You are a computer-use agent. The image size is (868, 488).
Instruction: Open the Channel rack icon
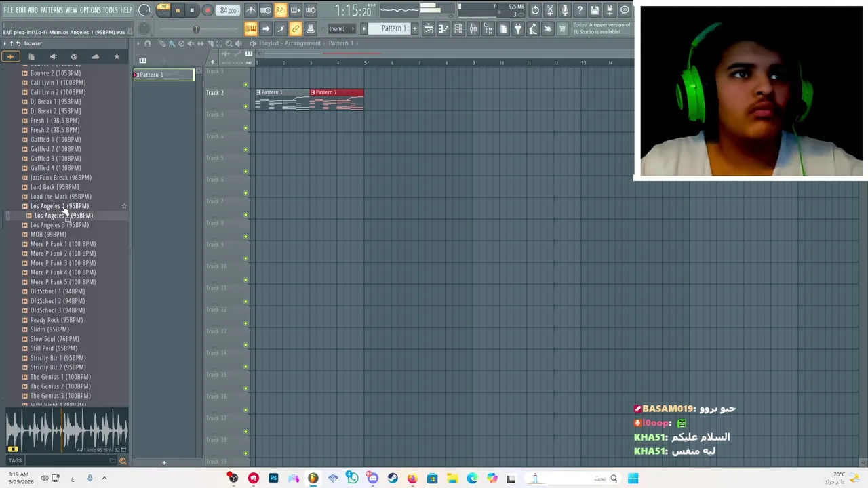tap(458, 28)
